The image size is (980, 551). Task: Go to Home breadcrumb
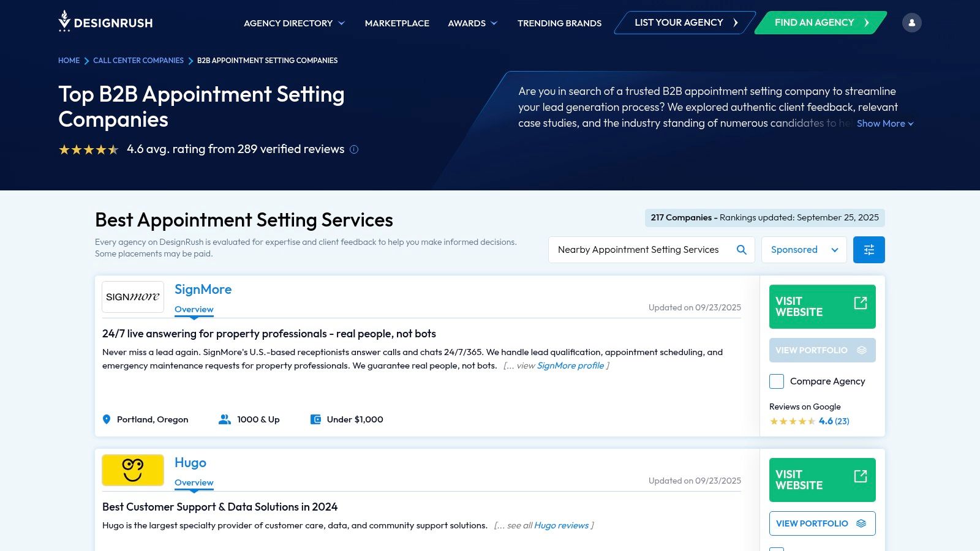pos(69,61)
